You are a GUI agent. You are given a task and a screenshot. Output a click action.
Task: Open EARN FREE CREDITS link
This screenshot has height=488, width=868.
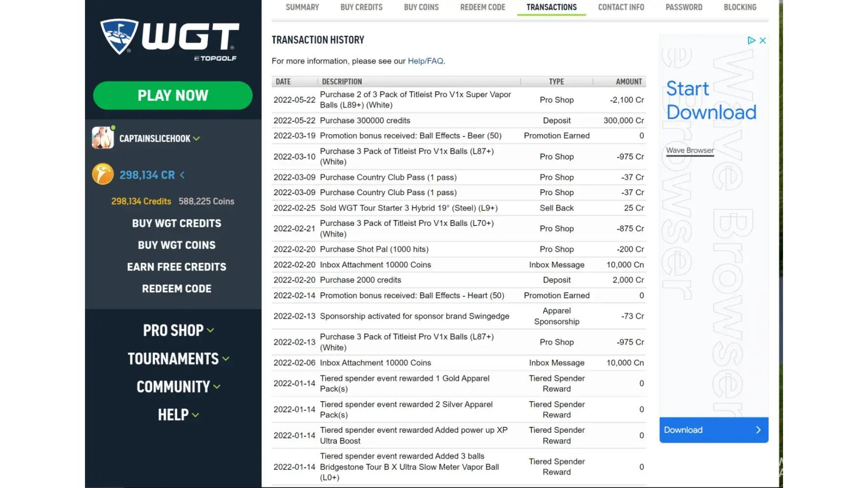[x=177, y=267]
